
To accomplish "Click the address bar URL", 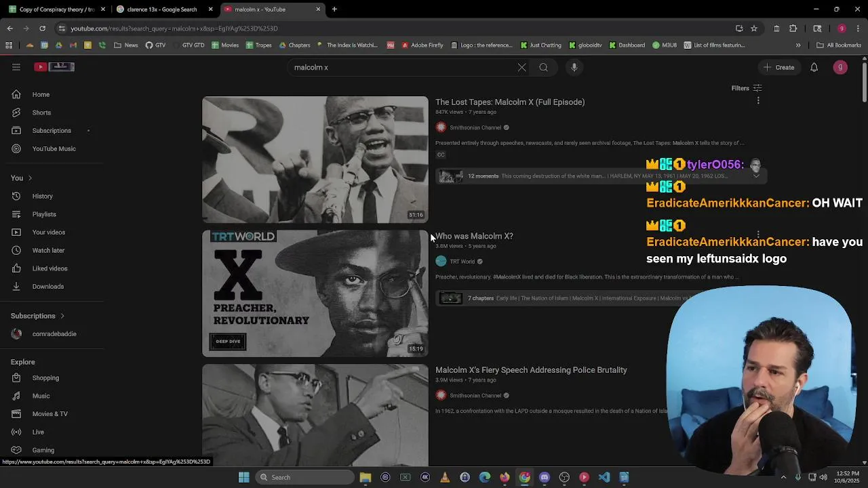I will tap(174, 28).
